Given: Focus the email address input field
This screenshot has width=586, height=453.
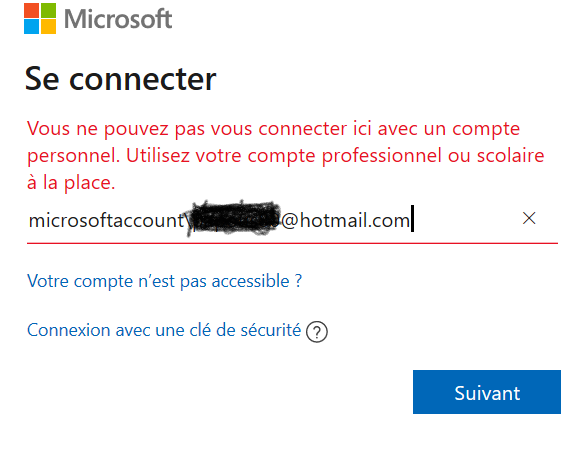Looking at the screenshot, I should 292,220.
